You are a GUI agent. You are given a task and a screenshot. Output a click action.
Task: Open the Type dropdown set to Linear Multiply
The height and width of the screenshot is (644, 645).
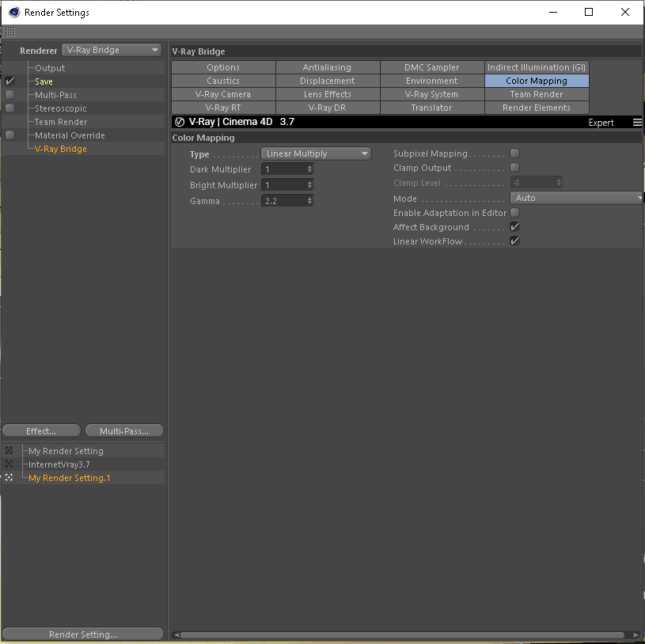(316, 153)
